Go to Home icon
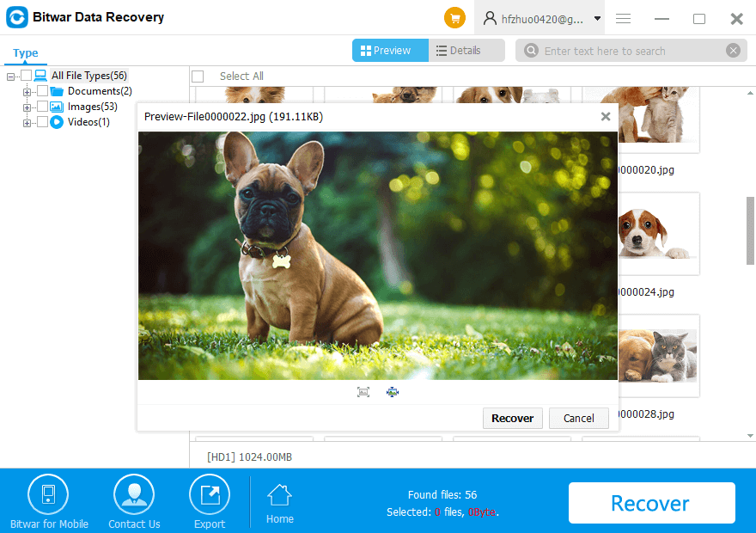The image size is (756, 533). [280, 495]
